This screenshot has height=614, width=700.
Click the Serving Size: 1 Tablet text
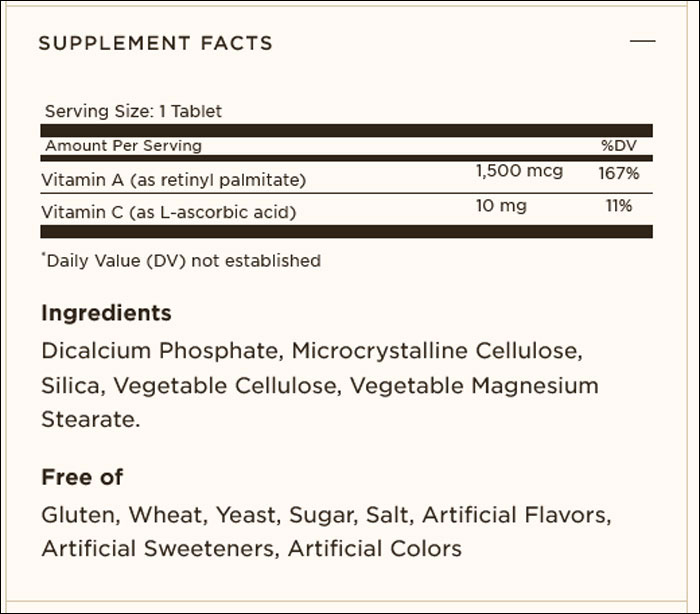133,111
